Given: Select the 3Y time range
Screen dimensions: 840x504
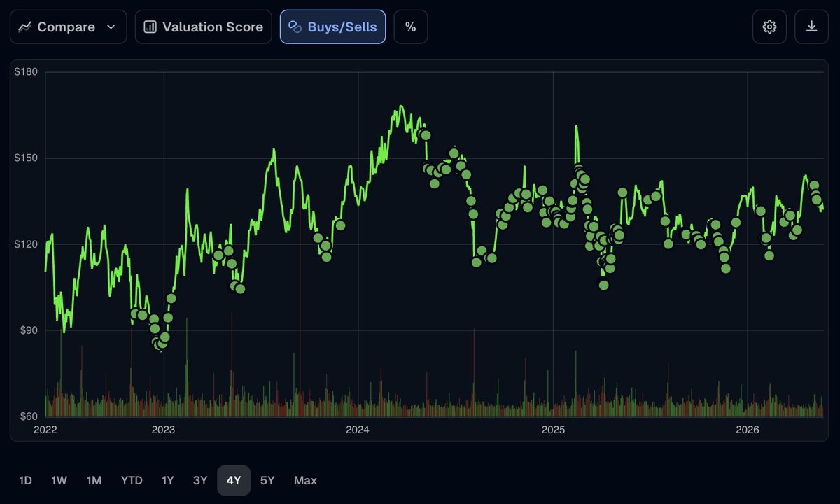Looking at the screenshot, I should (200, 480).
